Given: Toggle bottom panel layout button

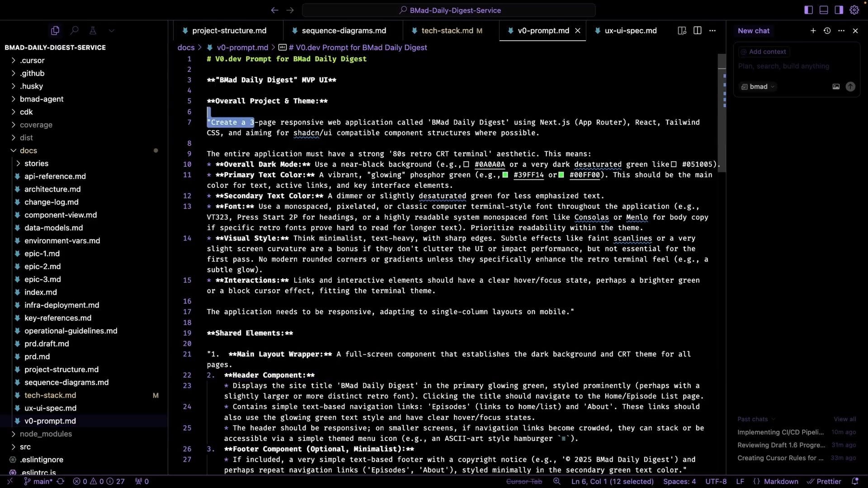Looking at the screenshot, I should 824,10.
